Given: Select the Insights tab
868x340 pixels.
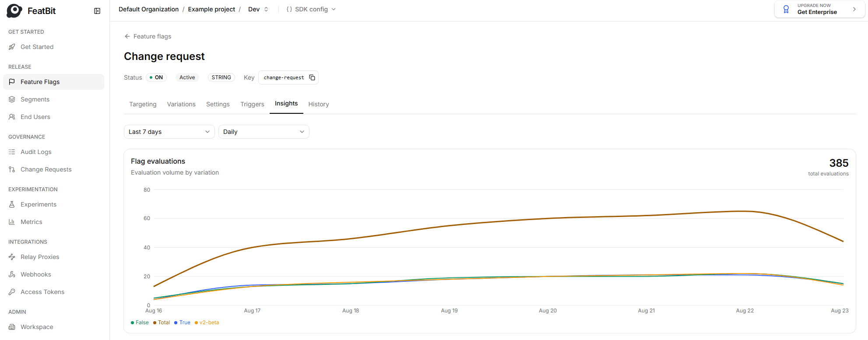Looking at the screenshot, I should [286, 104].
